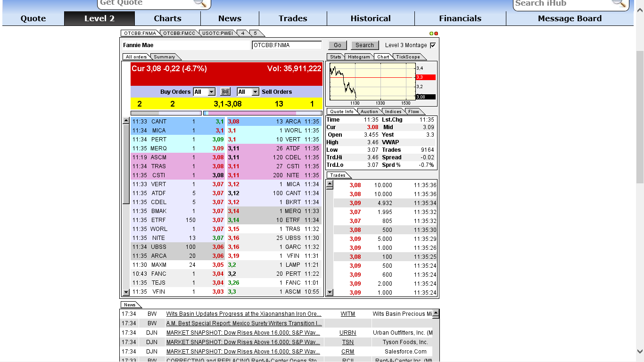This screenshot has width=644, height=362.
Task: Switch to the Stats panel
Action: [336, 57]
